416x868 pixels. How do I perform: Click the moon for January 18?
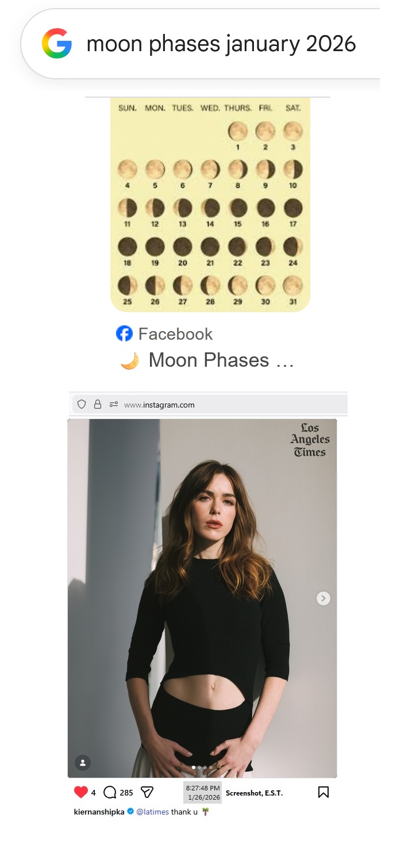pos(127,247)
